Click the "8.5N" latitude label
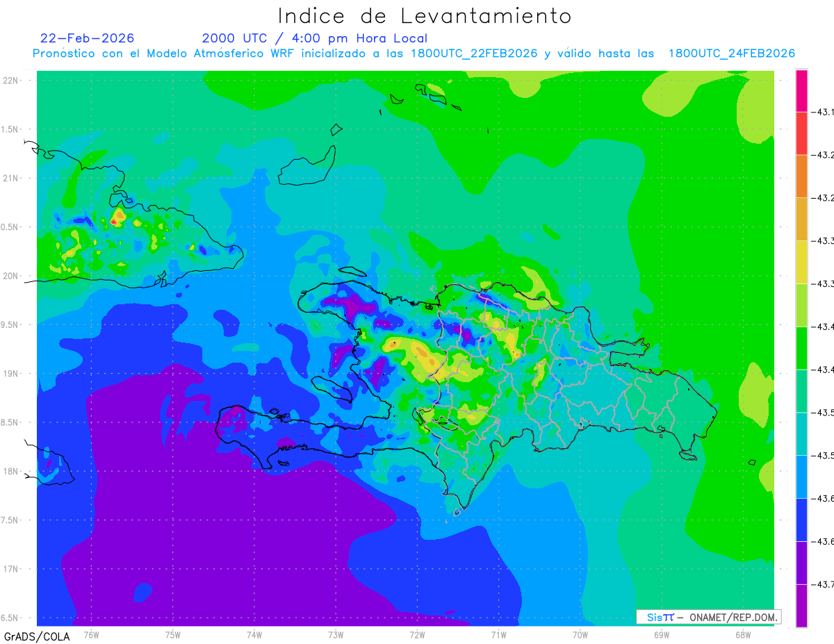834x644 pixels. (10, 422)
